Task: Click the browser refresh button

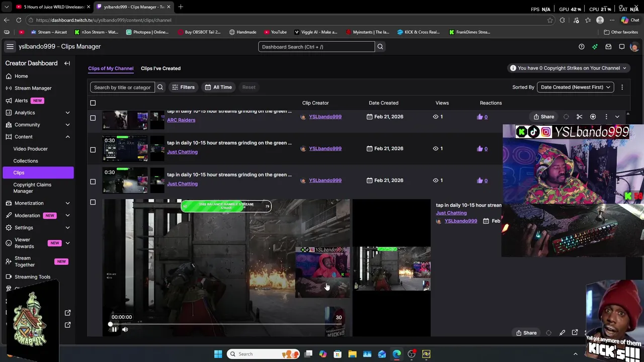Action: 19,20
